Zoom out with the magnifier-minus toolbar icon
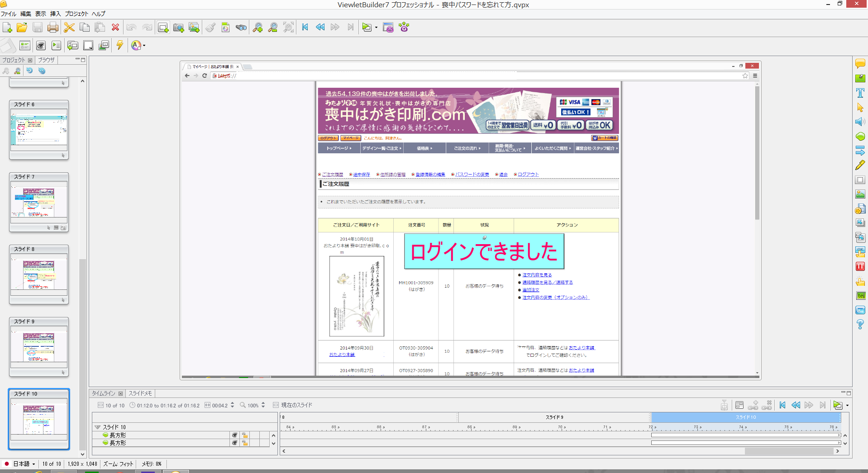This screenshot has width=868, height=473. click(273, 28)
